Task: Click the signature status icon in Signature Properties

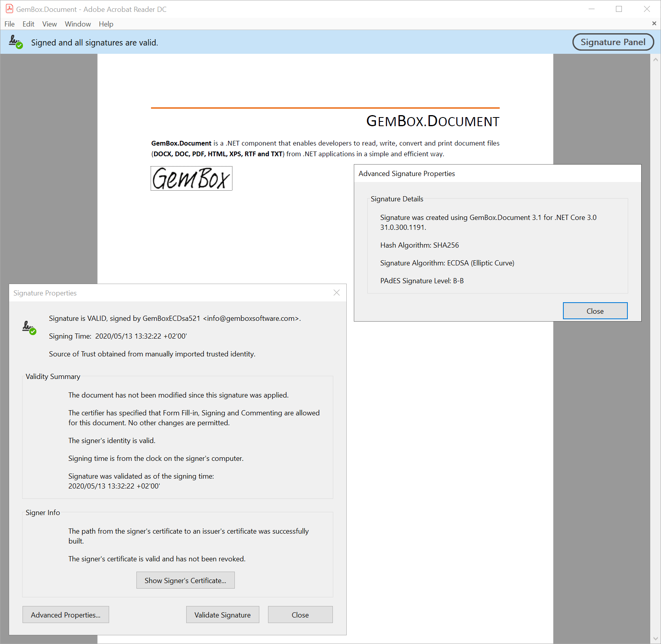Action: click(x=29, y=328)
